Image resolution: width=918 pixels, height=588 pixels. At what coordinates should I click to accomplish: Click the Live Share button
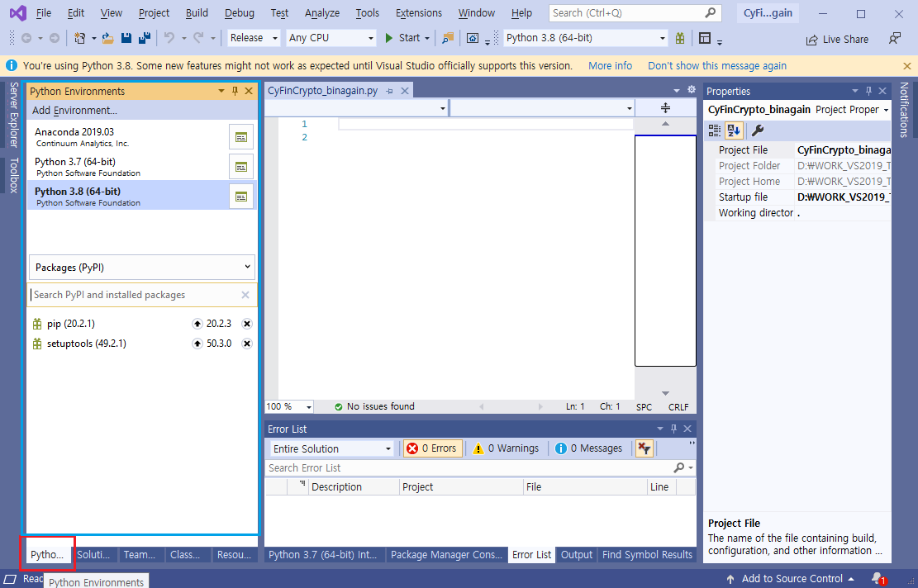click(x=837, y=39)
